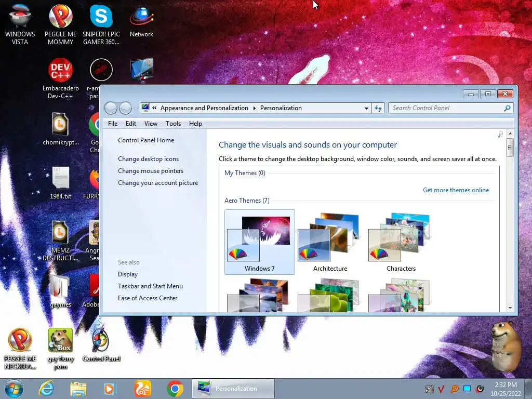This screenshot has width=532, height=399.
Task: Open the recent pages dropdown arrow
Action: pos(136,108)
